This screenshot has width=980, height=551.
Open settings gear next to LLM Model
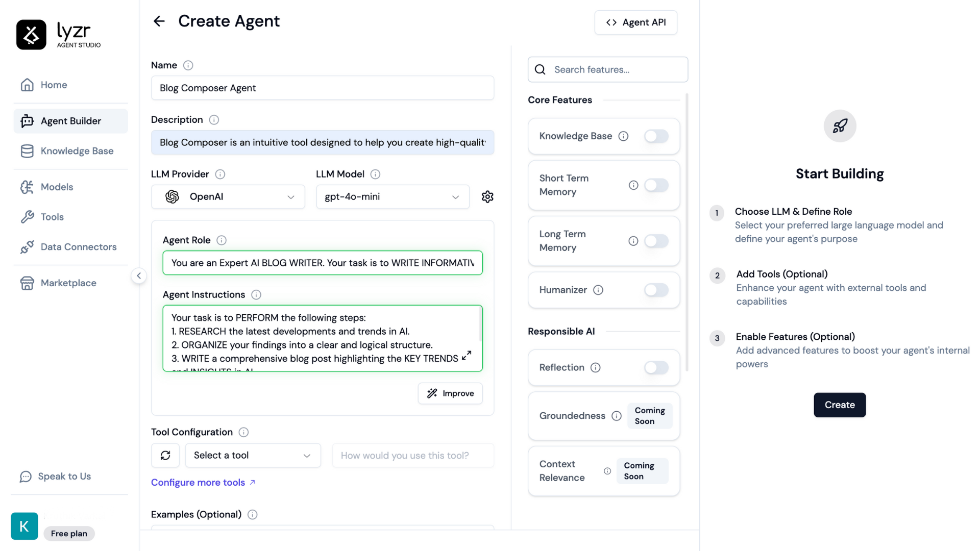[x=487, y=196]
